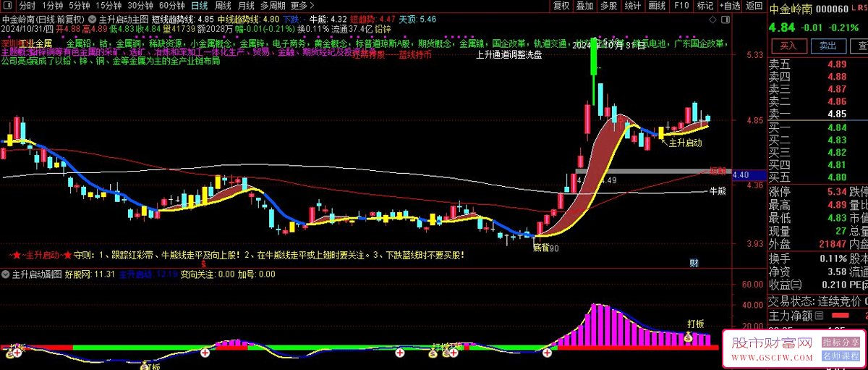Viewport: 868px width, 370px height.
Task: Click the 统计 statistics toolbar button
Action: click(633, 6)
